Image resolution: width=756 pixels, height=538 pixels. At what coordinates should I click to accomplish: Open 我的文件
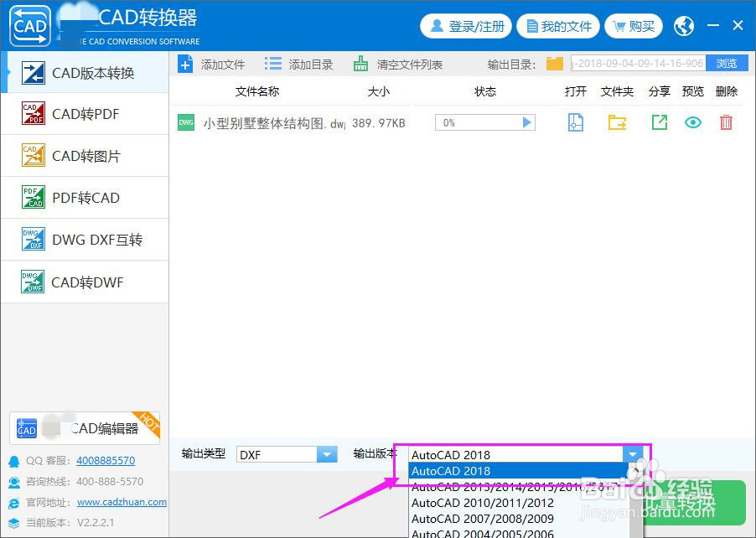(x=558, y=26)
